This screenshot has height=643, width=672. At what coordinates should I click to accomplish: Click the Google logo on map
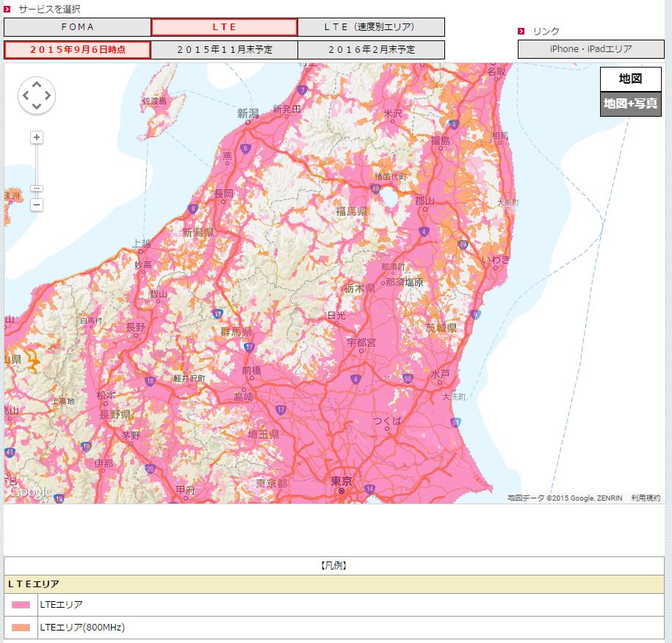click(31, 493)
